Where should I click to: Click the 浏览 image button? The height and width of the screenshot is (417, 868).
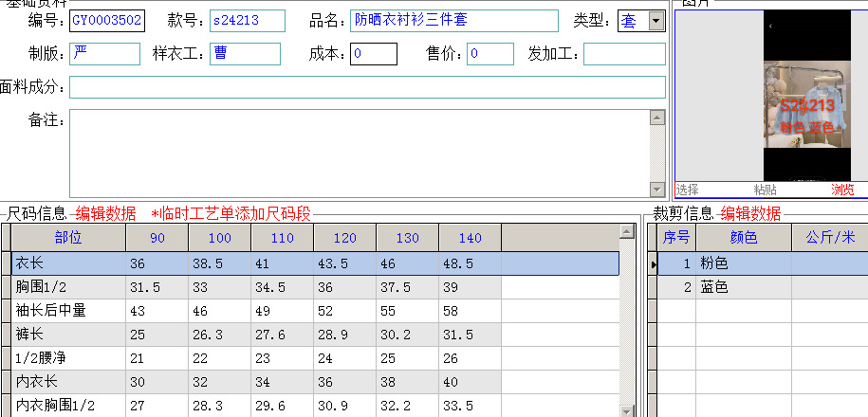842,190
